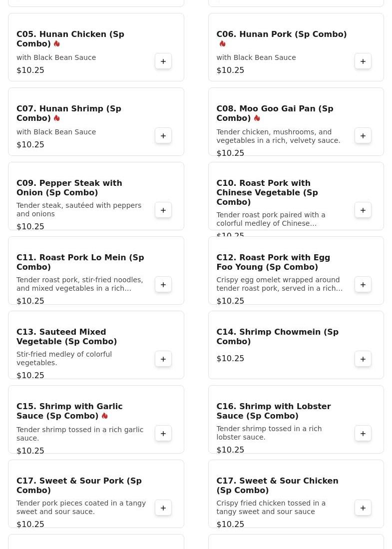Add C06 Hunan Pork combo
The image size is (392, 549).
(x=363, y=61)
